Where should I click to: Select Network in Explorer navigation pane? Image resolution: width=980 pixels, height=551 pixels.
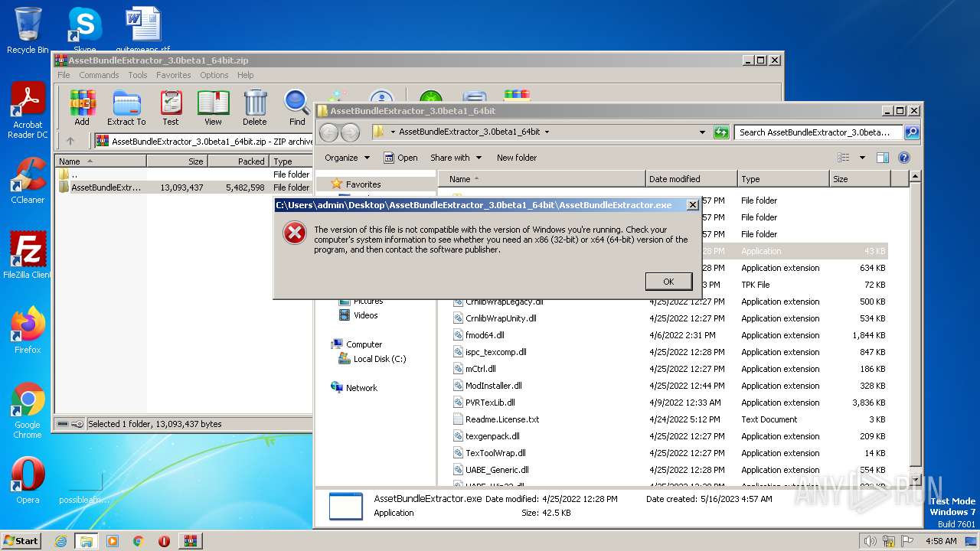[x=361, y=388]
